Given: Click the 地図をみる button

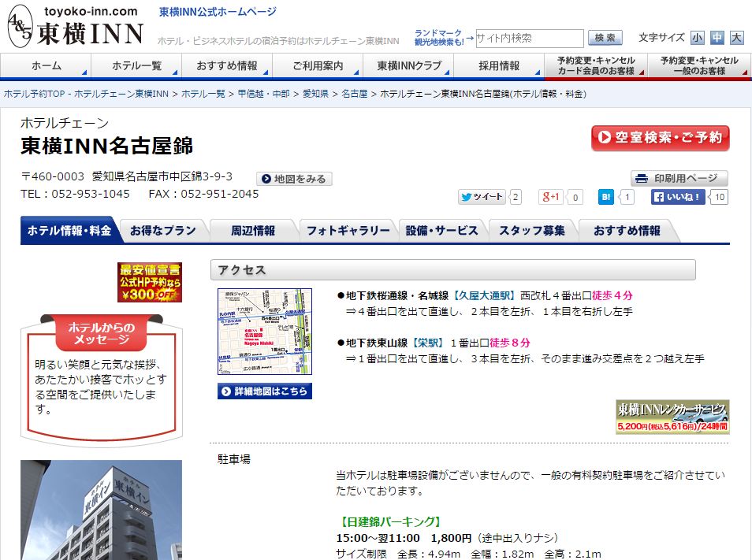Looking at the screenshot, I should point(294,179).
